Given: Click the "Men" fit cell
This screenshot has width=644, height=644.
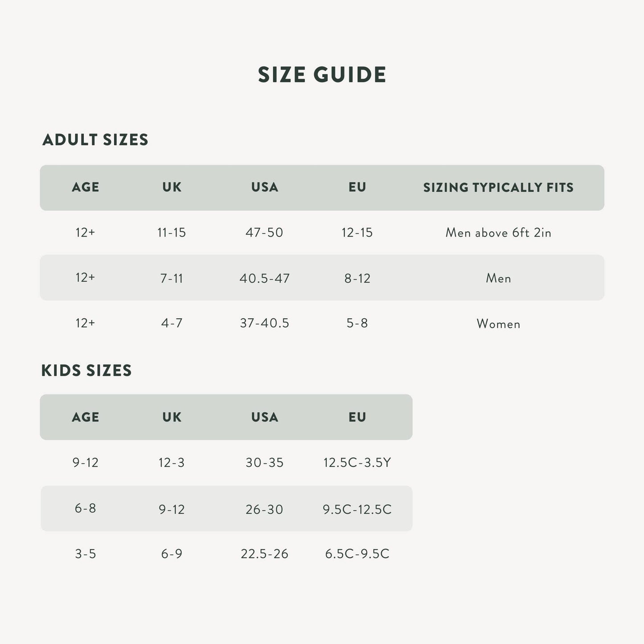Looking at the screenshot, I should tap(498, 278).
